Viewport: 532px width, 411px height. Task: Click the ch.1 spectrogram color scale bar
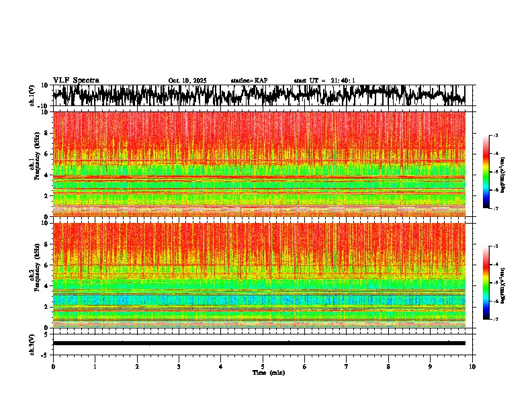[x=486, y=172]
